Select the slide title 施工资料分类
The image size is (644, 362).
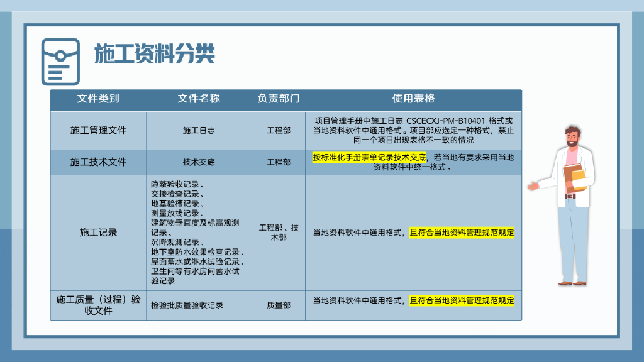[x=155, y=54]
